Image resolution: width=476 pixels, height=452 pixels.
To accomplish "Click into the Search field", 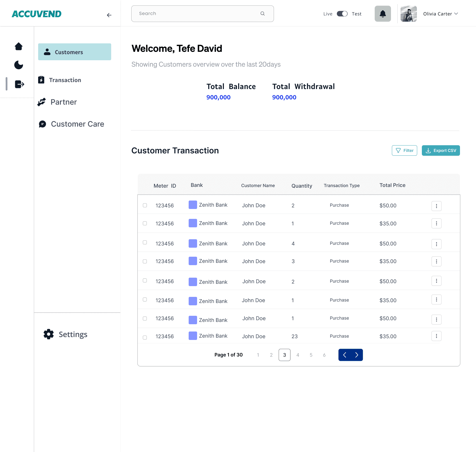I will point(203,14).
